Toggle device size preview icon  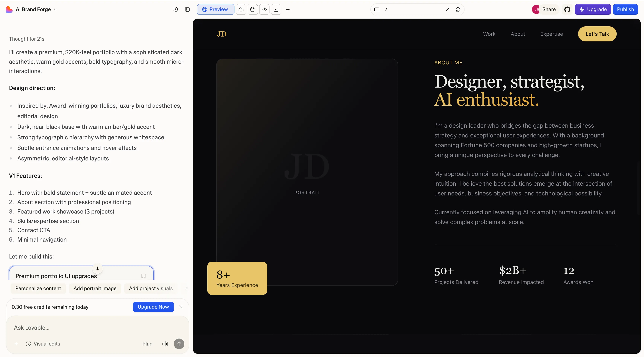[377, 9]
